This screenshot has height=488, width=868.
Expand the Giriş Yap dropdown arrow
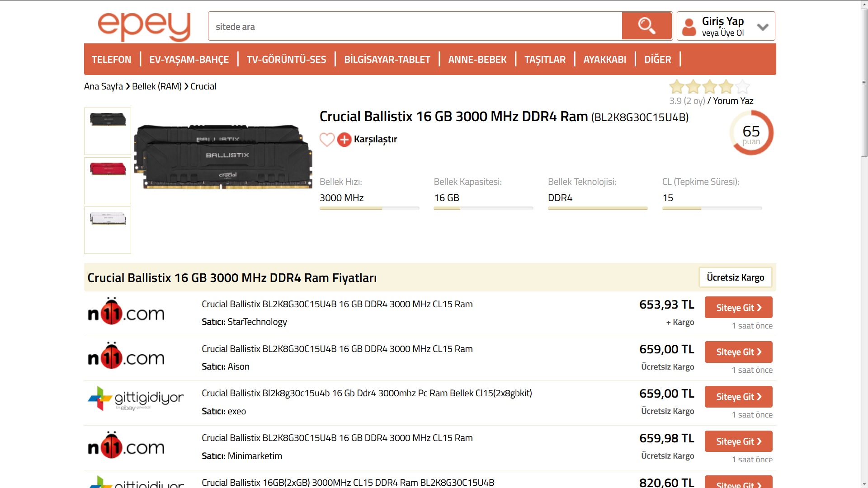(763, 27)
